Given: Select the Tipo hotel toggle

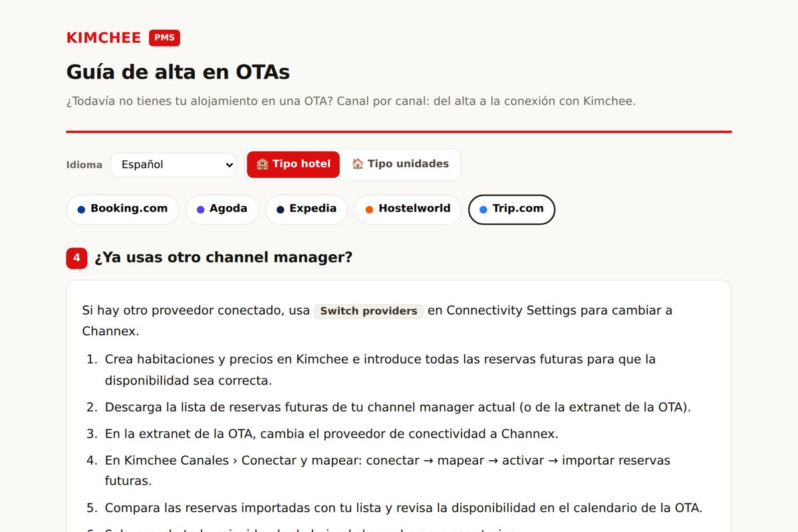Looking at the screenshot, I should (x=293, y=164).
